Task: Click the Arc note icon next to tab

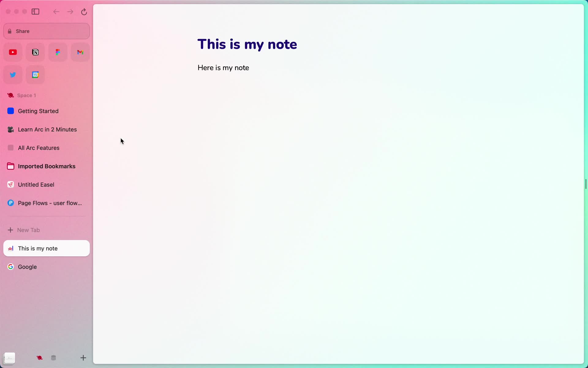Action: [11, 248]
